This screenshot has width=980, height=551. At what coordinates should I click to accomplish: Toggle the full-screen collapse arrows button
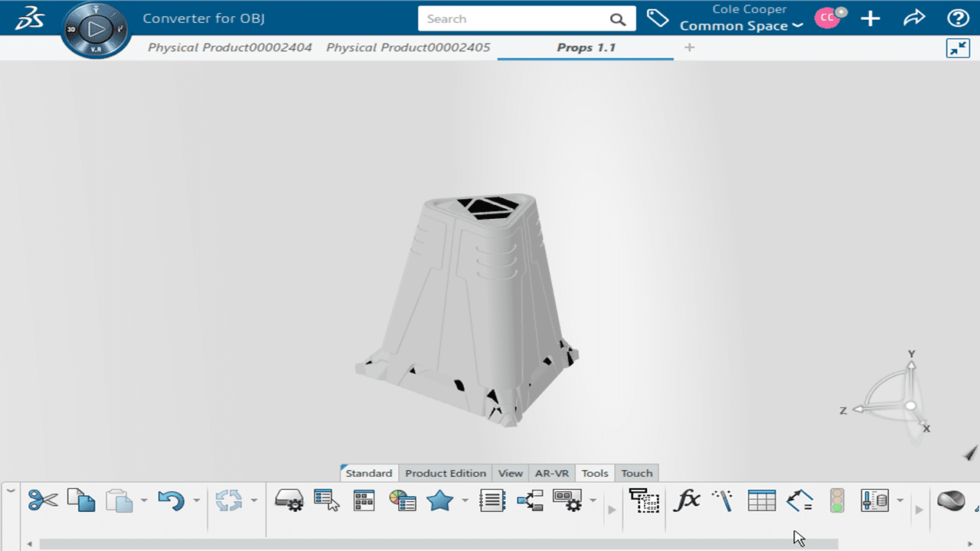tap(958, 47)
